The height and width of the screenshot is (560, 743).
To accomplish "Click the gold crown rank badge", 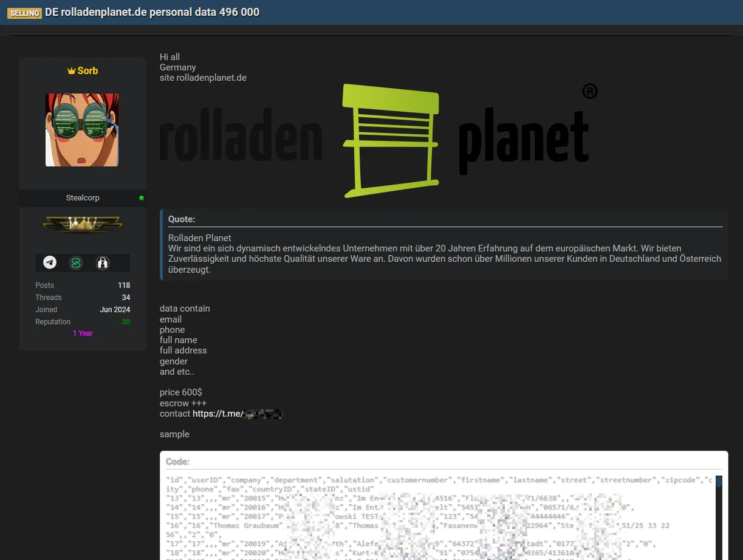I will 83,225.
